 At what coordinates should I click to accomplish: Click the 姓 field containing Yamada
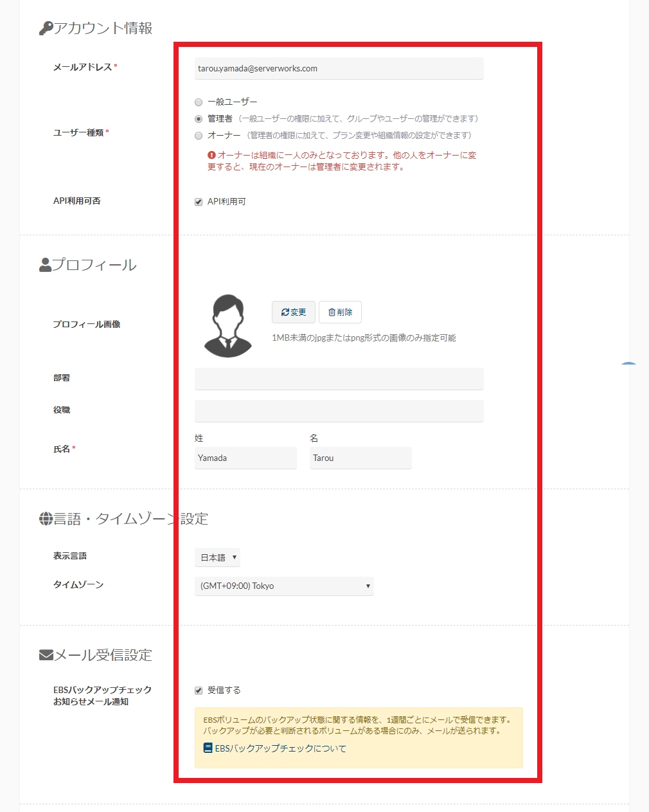(x=245, y=458)
